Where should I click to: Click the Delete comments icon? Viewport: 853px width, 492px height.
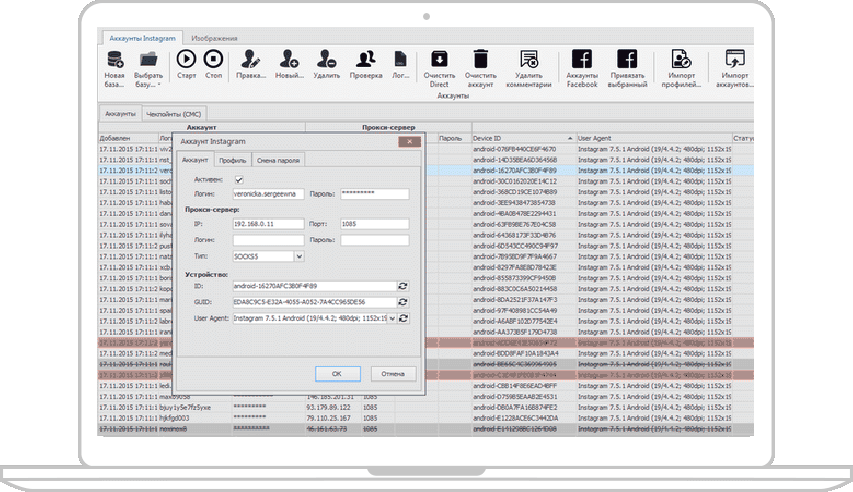click(x=529, y=59)
